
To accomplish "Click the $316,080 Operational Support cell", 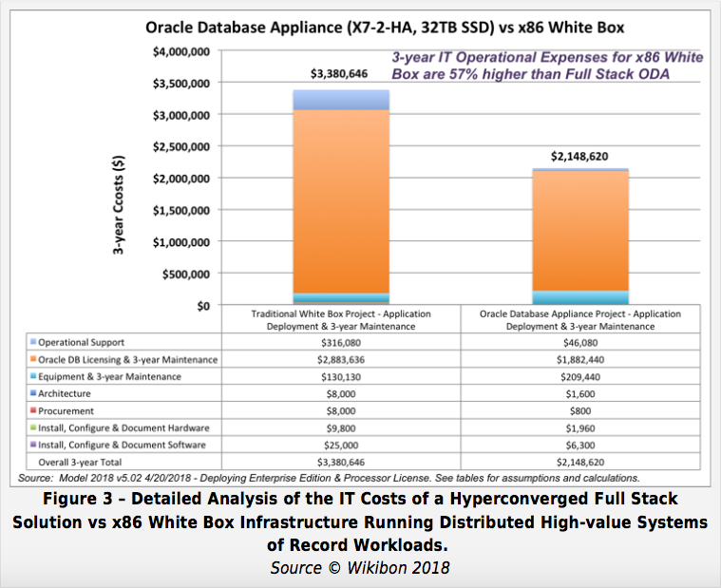I will click(341, 343).
